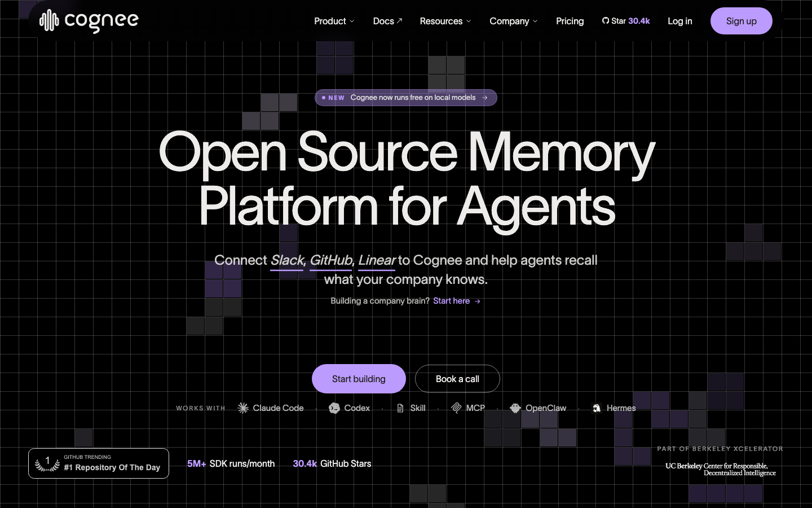Viewport: 812px width, 508px height.
Task: Open the Company menu
Action: pyautogui.click(x=514, y=21)
